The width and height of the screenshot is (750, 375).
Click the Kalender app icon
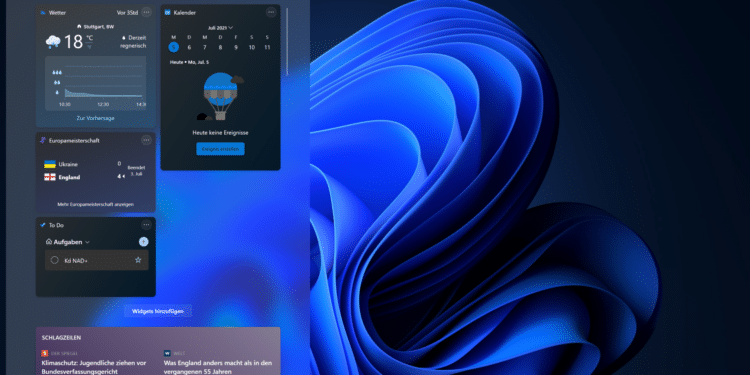pos(167,12)
